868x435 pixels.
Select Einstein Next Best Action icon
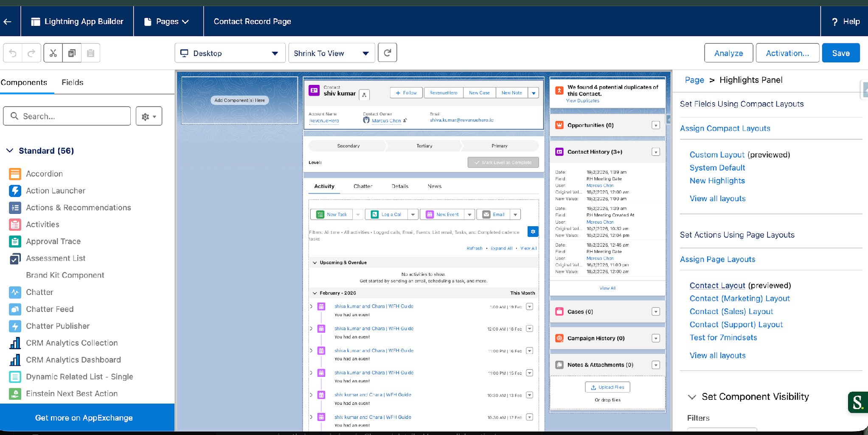pyautogui.click(x=15, y=394)
